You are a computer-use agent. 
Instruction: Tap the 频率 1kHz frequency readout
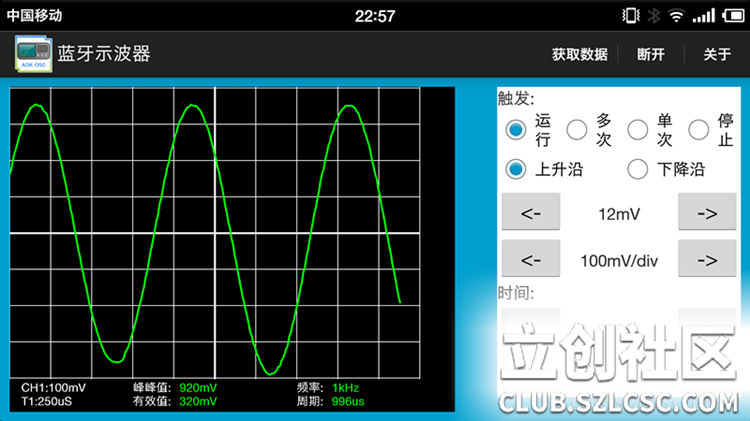(328, 388)
